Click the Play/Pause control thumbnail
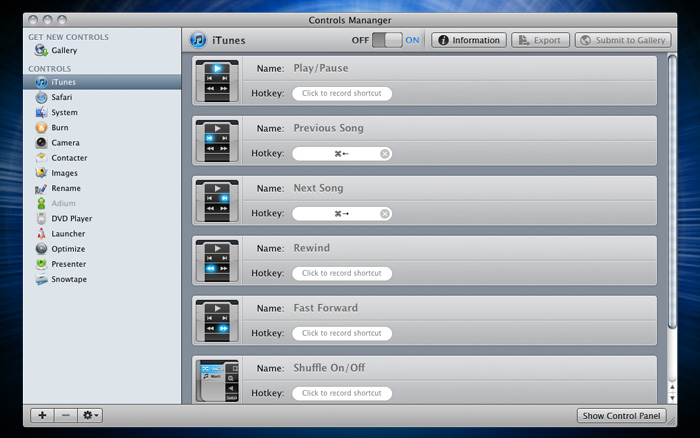700x438 pixels. click(217, 81)
